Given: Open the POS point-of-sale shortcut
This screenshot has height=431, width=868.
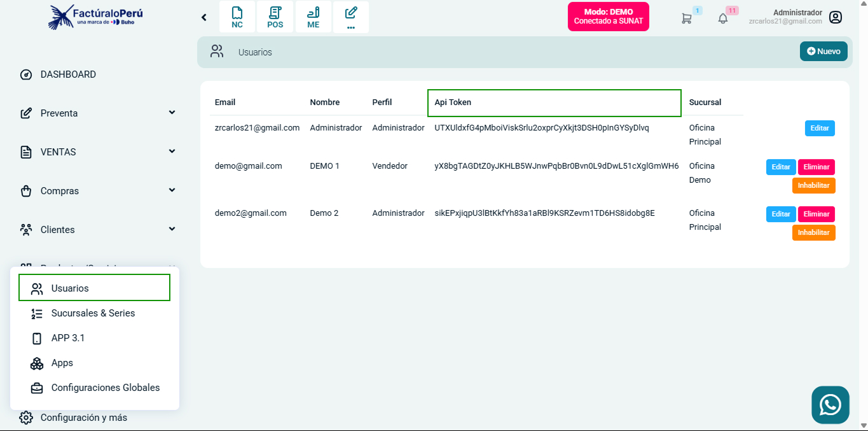Looking at the screenshot, I should click(x=275, y=17).
